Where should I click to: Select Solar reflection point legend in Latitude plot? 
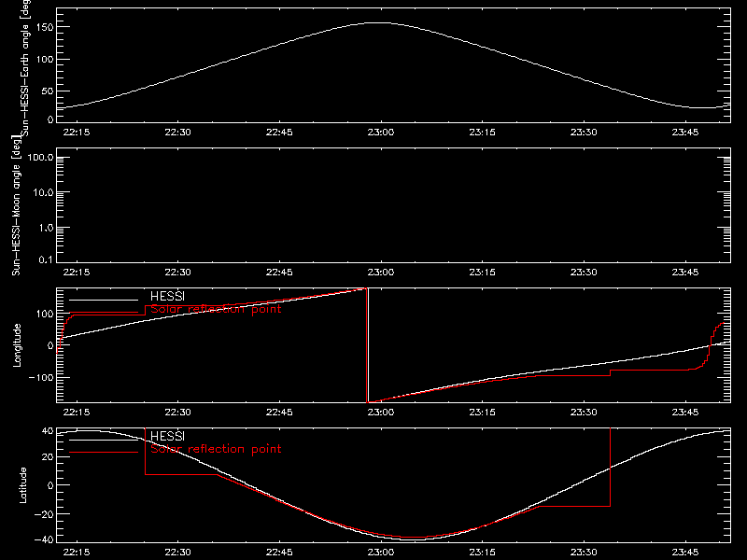coord(216,449)
